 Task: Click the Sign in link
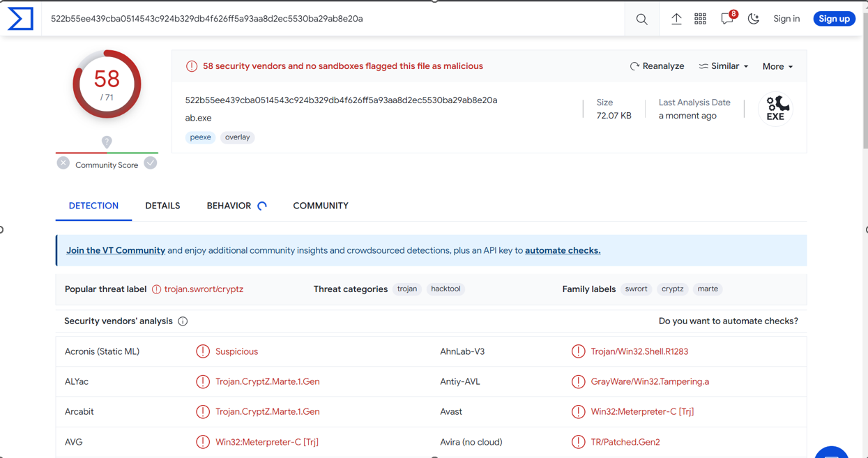786,19
